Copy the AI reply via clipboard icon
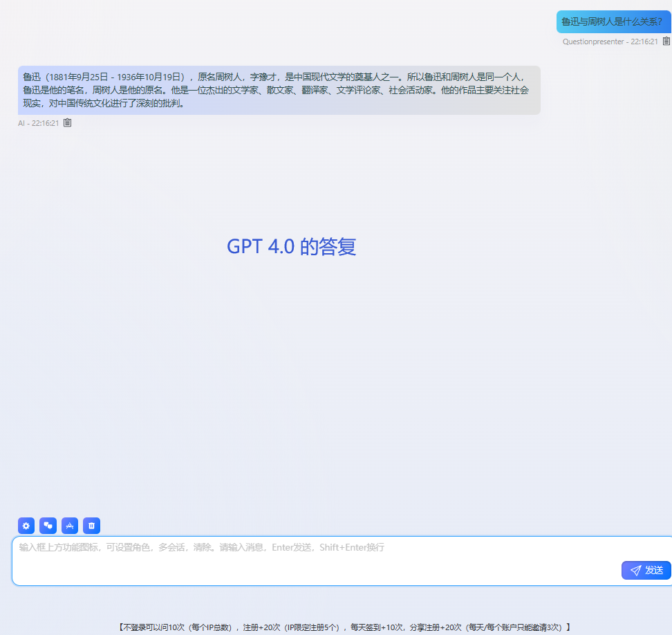Screen dimensions: 672x635 point(67,123)
